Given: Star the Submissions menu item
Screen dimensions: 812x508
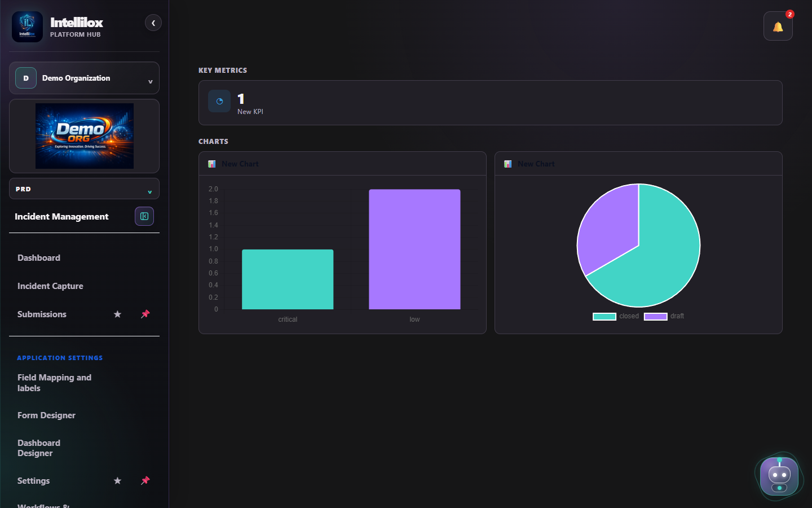Looking at the screenshot, I should (117, 314).
